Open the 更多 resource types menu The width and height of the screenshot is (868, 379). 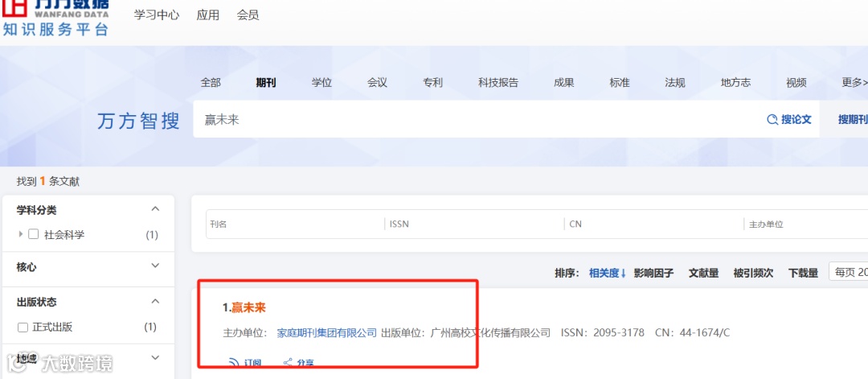coord(854,83)
